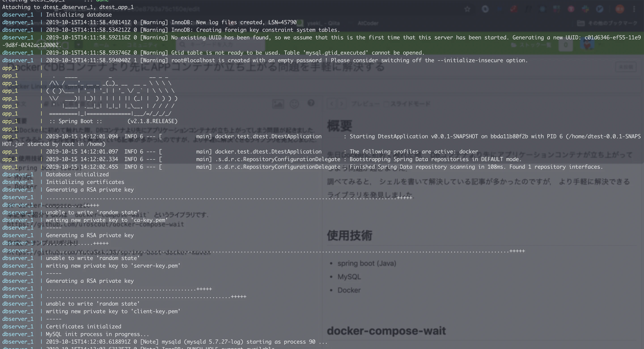Click the blue checkmark extension icon in the toolbar
The image size is (644, 349).
[x=600, y=9]
